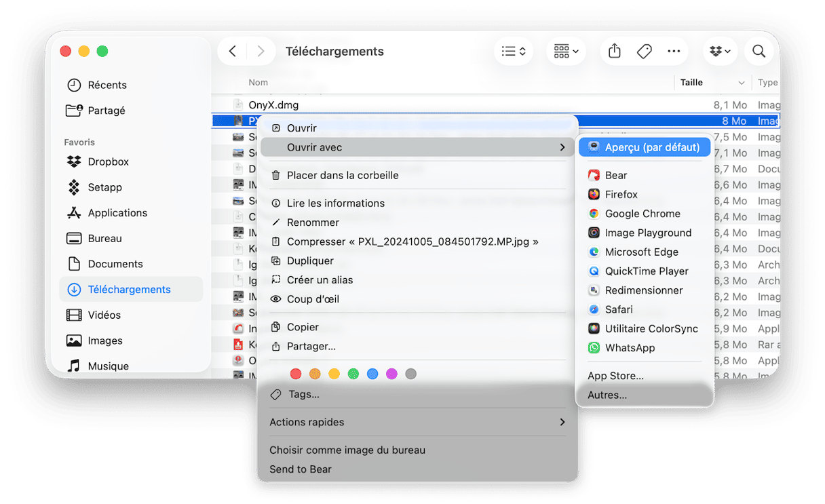The image size is (825, 504).
Task: Toggle sort order arrow beside Taille
Action: 741,83
